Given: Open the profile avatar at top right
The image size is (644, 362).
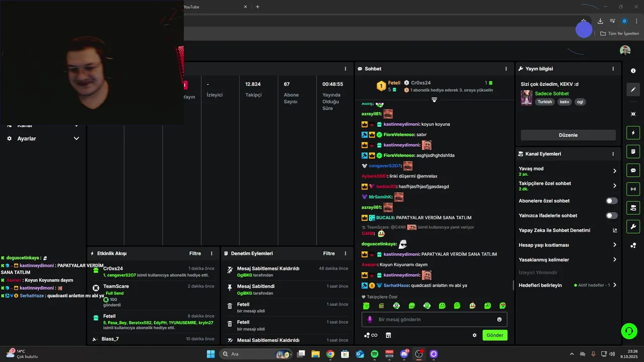Looking at the screenshot, I should click(x=625, y=50).
